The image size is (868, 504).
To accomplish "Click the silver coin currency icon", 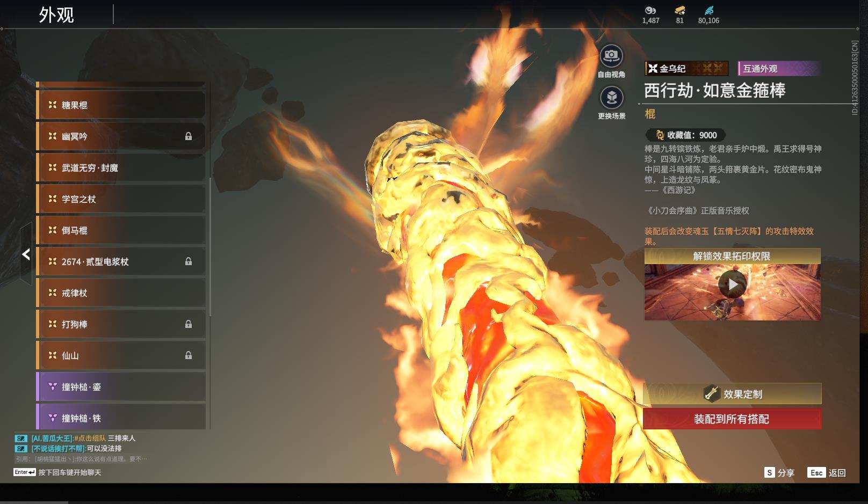I will [x=650, y=10].
